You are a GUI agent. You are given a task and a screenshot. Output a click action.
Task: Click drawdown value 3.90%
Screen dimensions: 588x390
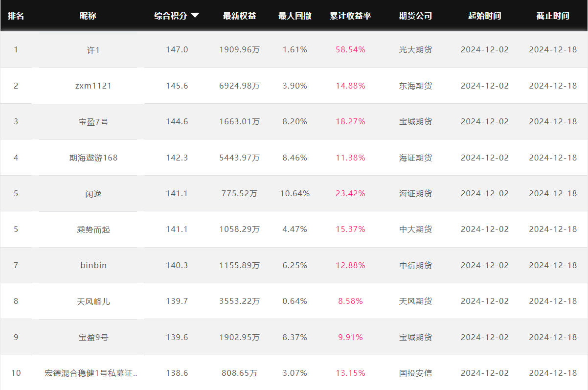(x=295, y=86)
